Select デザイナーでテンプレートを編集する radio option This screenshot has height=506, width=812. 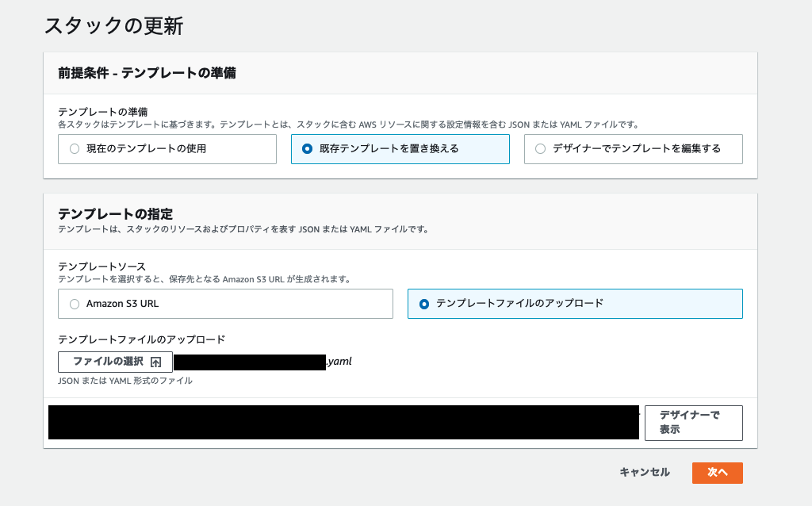pyautogui.click(x=633, y=149)
